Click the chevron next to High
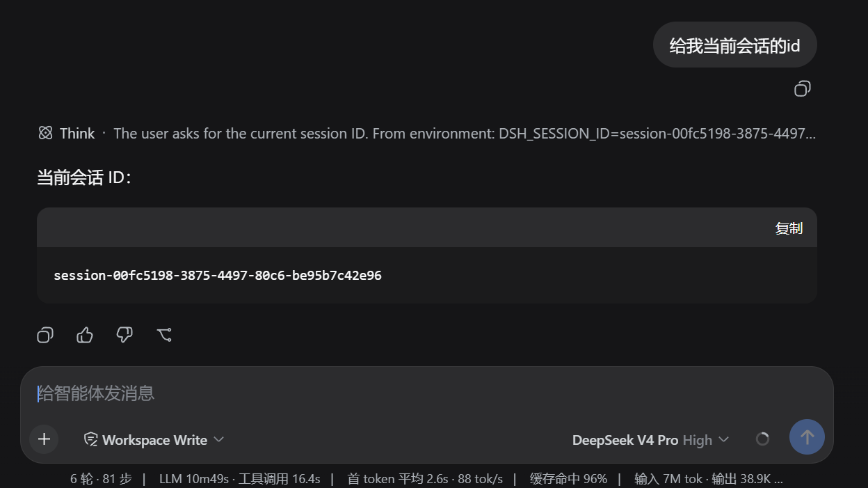868x488 pixels. [x=723, y=440]
